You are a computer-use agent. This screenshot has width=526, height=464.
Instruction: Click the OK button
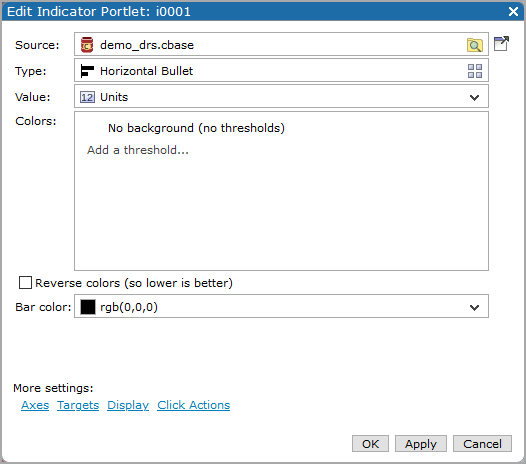tap(370, 444)
